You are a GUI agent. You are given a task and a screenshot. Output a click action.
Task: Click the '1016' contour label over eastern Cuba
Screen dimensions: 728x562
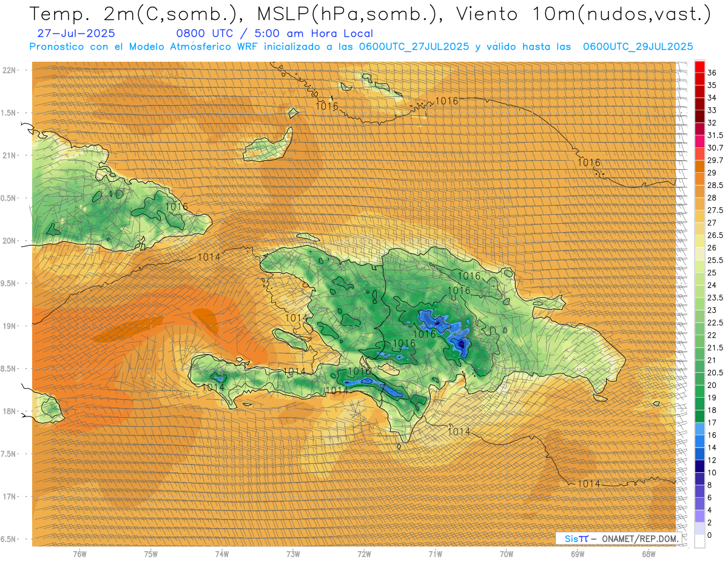177,207
